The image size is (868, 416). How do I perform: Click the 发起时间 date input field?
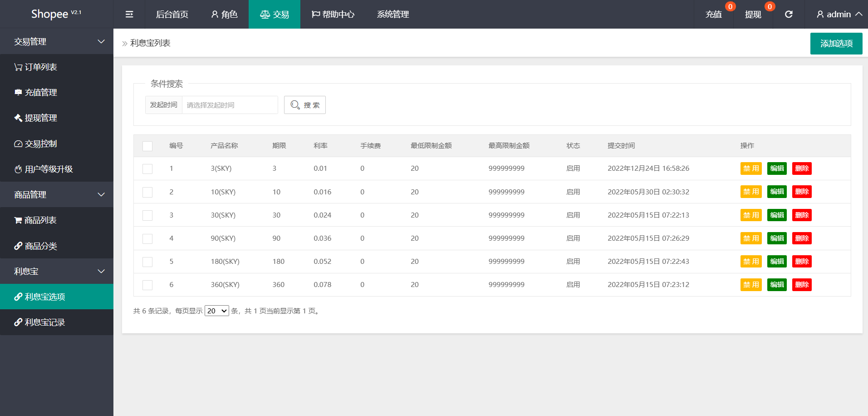[230, 105]
